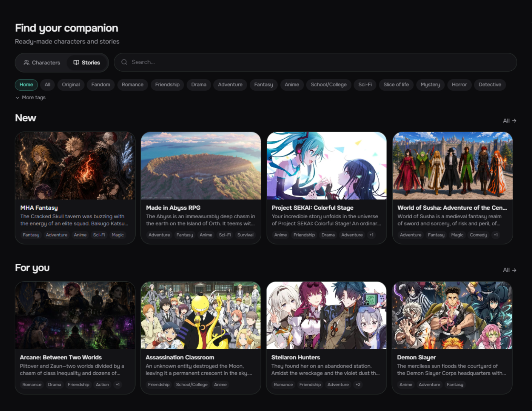Viewport: 532px width, 411px height.
Task: Open the Demon Slayer story thumbnail
Action: point(452,315)
